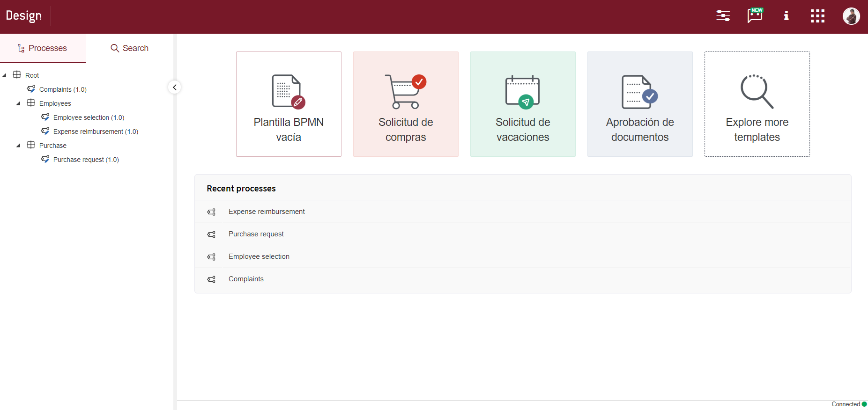Choose the Aprobación de documentos template card
The image size is (868, 410).
pyautogui.click(x=640, y=104)
